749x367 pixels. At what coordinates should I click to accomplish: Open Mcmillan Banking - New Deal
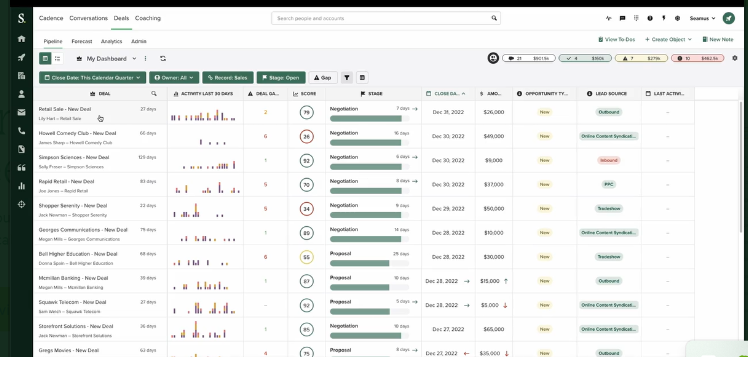[x=74, y=278]
